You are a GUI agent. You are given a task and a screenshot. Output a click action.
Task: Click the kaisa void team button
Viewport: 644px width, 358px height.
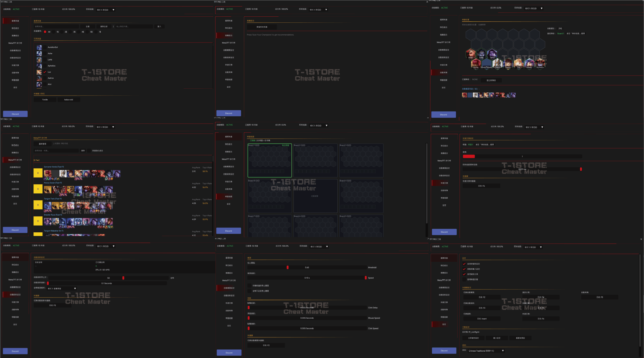click(x=69, y=100)
